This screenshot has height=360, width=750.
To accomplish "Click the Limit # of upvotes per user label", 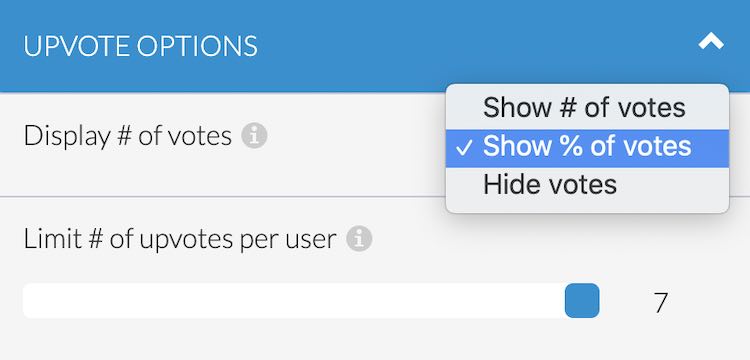I will pyautogui.click(x=180, y=239).
